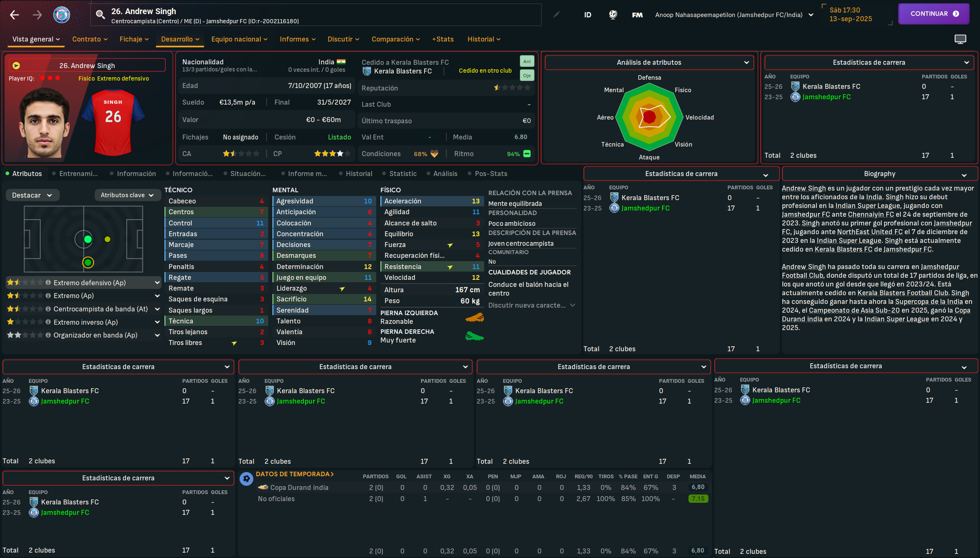Select the Pos-Stats radio tab
This screenshot has width=980, height=558.
[488, 174]
